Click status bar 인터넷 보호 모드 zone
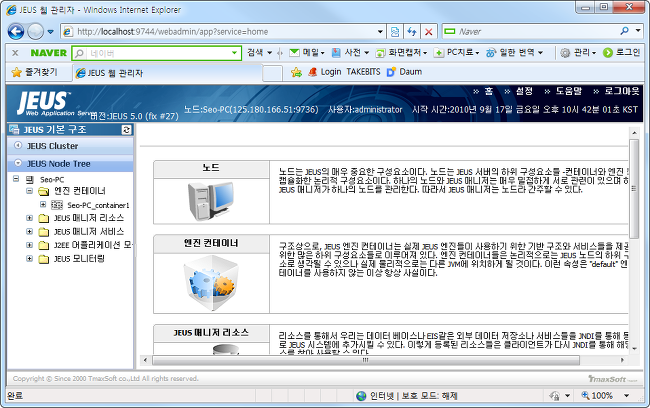The width and height of the screenshot is (650, 408). (406, 396)
